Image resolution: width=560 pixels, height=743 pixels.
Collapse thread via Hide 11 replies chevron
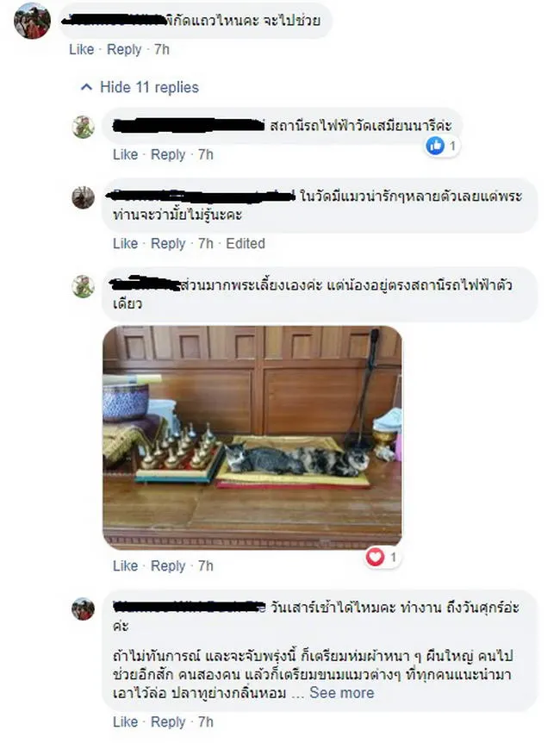point(86,87)
